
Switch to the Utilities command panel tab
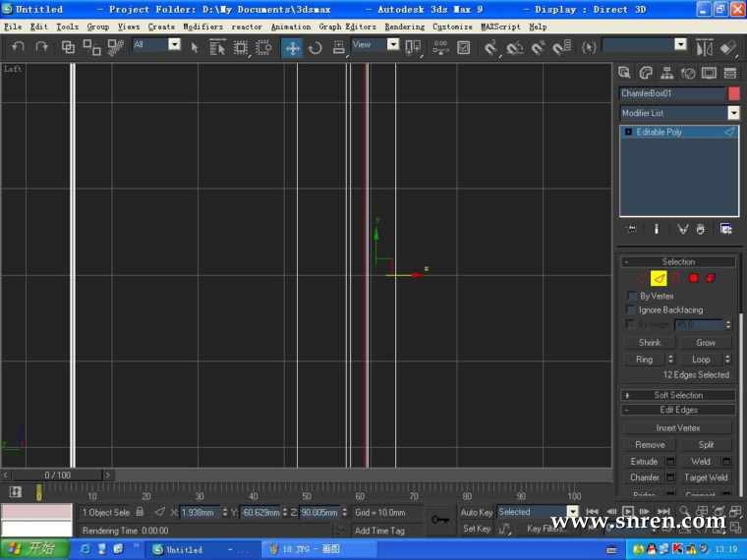730,73
